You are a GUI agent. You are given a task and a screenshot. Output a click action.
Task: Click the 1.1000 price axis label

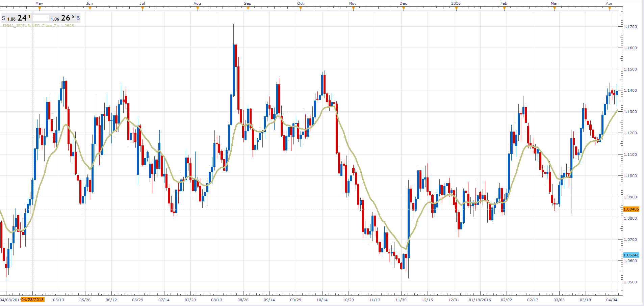coord(630,176)
